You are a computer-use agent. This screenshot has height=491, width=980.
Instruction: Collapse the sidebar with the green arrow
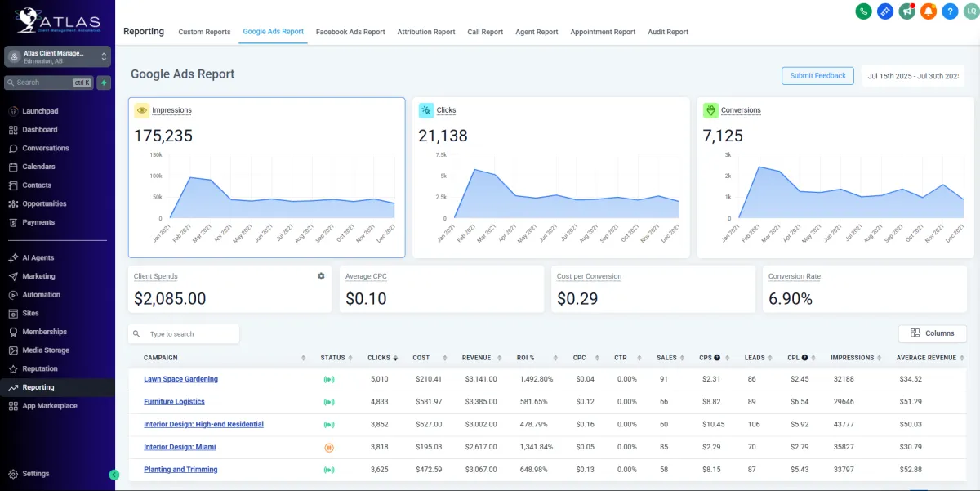[114, 475]
